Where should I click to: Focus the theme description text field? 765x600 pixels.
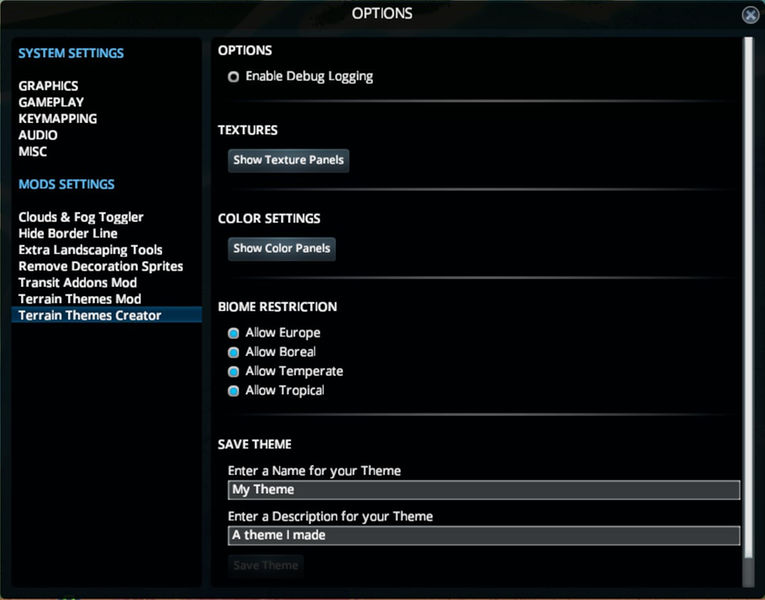(484, 535)
